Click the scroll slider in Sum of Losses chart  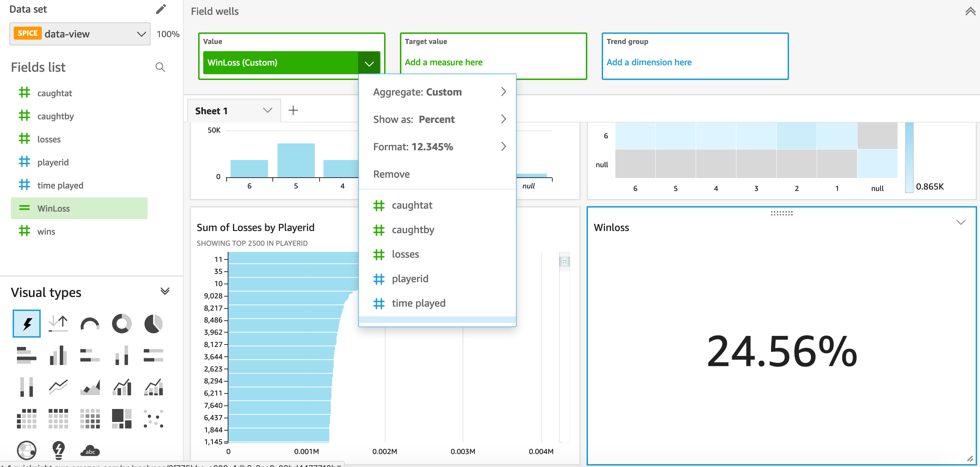click(564, 261)
